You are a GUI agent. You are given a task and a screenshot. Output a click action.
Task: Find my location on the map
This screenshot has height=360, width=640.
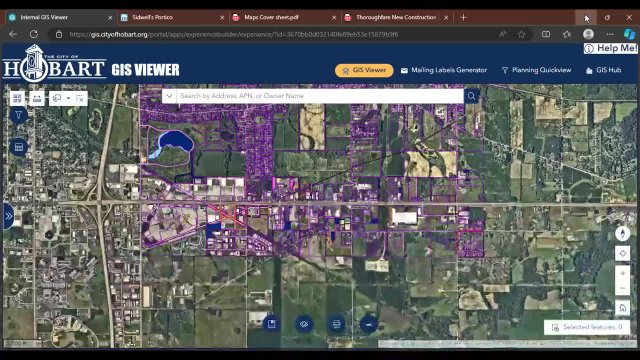(622, 253)
